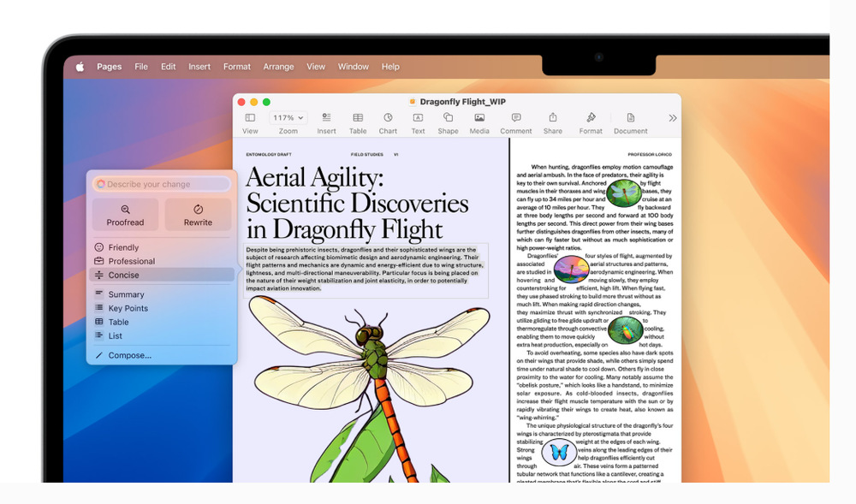Click the Share icon in the toolbar

pyautogui.click(x=553, y=118)
